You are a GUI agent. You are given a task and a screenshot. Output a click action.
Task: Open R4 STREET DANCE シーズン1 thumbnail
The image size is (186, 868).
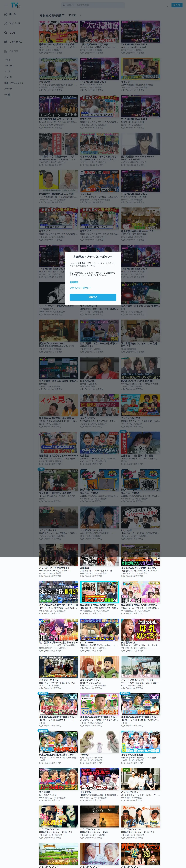[x=58, y=106]
